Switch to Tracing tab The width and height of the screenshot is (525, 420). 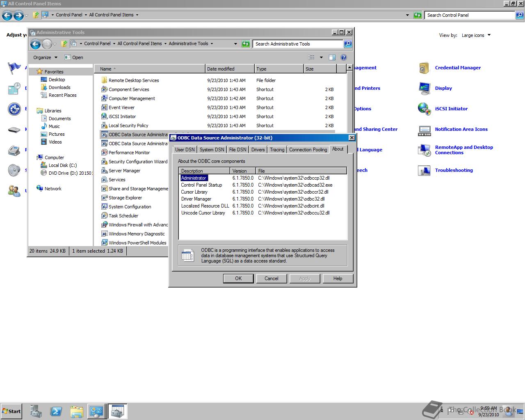click(x=277, y=150)
